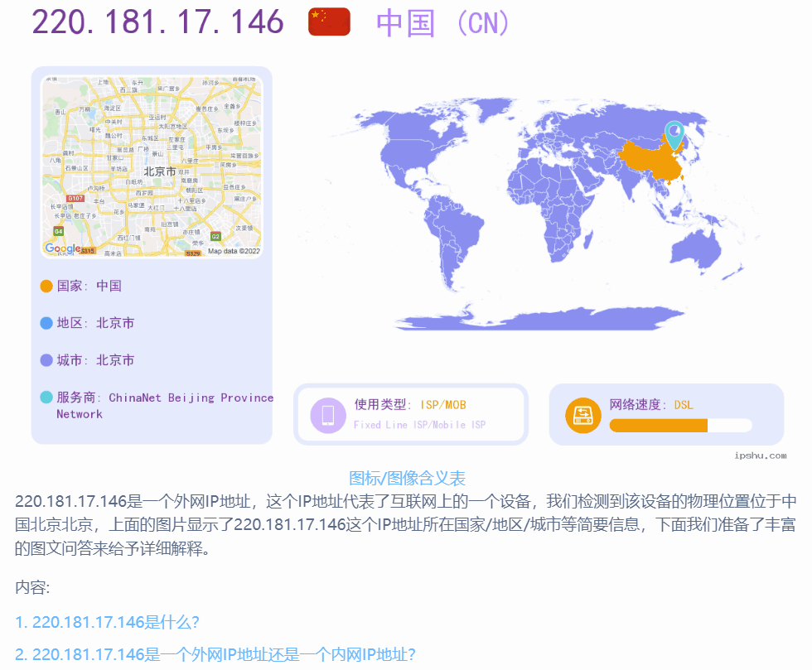812x670 pixels.
Task: Click the cyan dot beside 服务商
Action: (x=46, y=398)
